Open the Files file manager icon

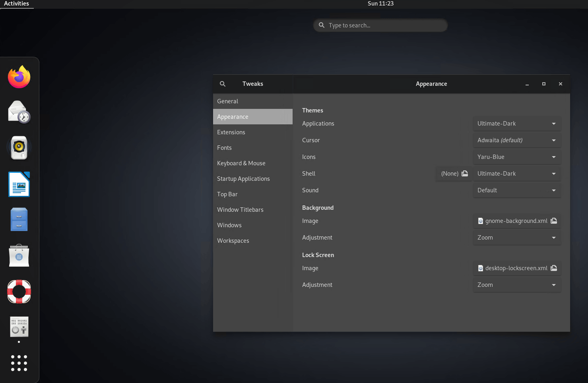(19, 219)
